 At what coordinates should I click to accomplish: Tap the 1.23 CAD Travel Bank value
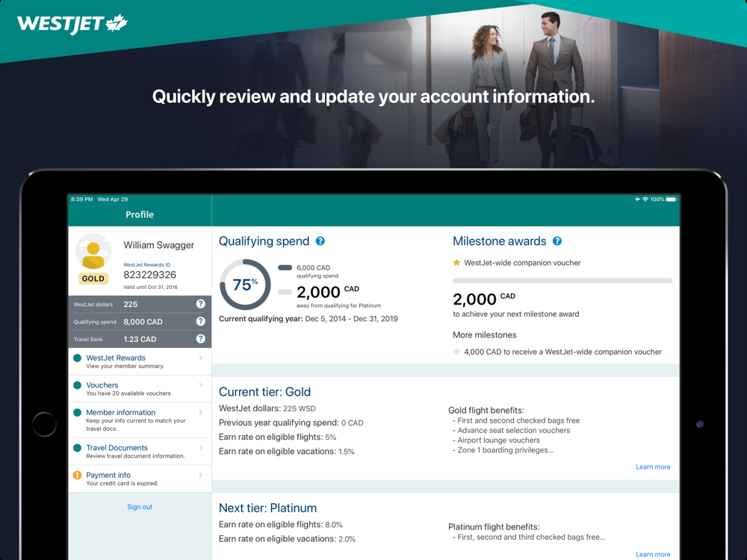coord(140,339)
